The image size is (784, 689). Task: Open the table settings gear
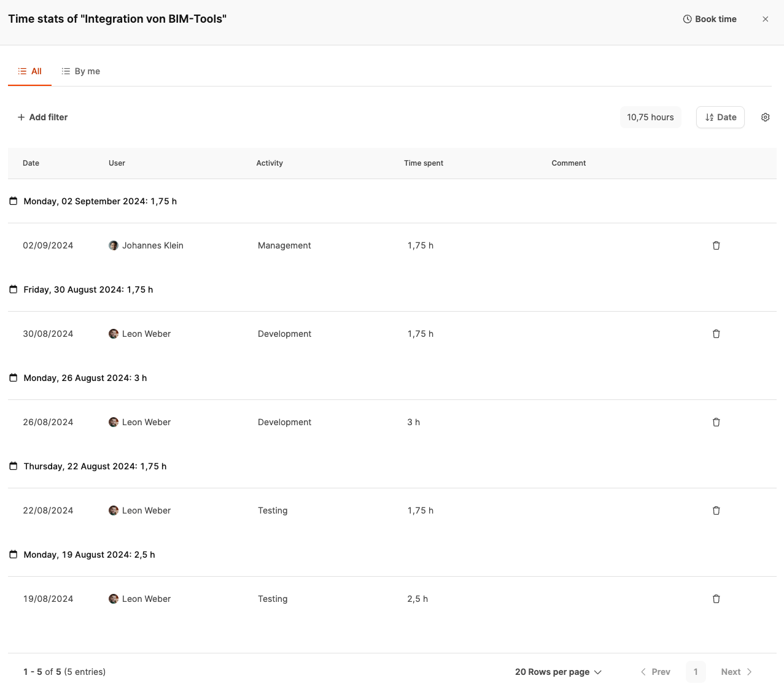(765, 117)
